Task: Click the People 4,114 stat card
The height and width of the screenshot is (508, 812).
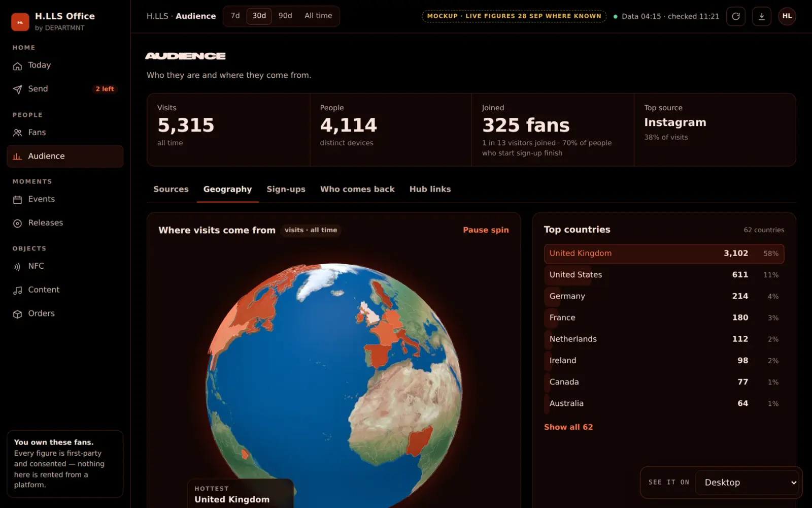Action: tap(391, 130)
